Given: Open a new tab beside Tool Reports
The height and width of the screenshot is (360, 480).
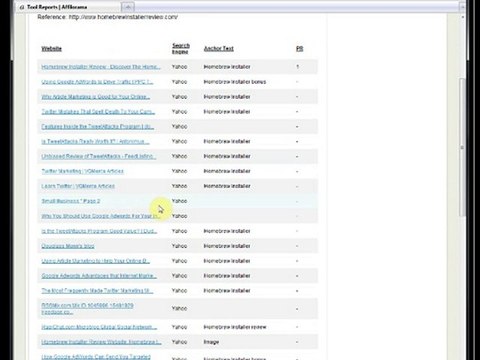Looking at the screenshot, I should click(128, 7).
